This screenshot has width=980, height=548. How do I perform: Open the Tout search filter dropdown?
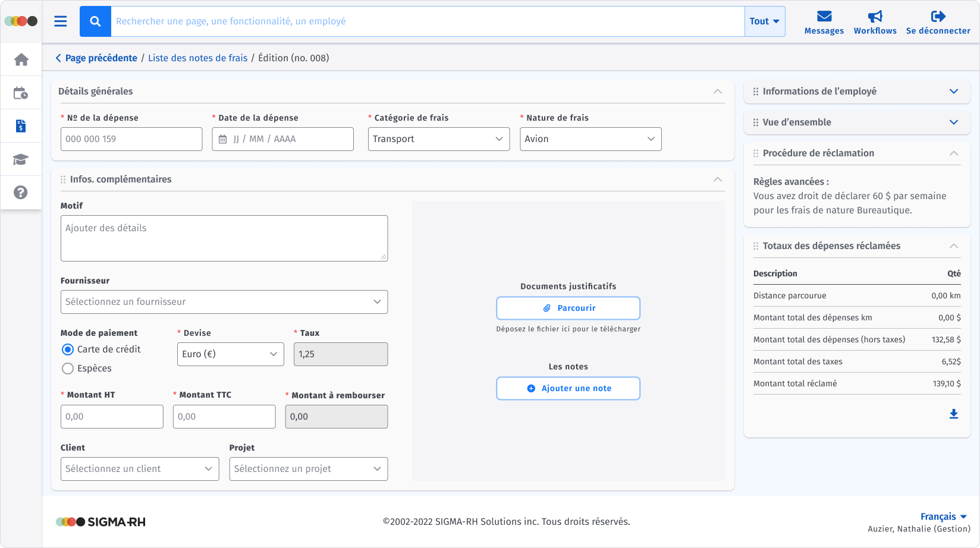tap(765, 21)
